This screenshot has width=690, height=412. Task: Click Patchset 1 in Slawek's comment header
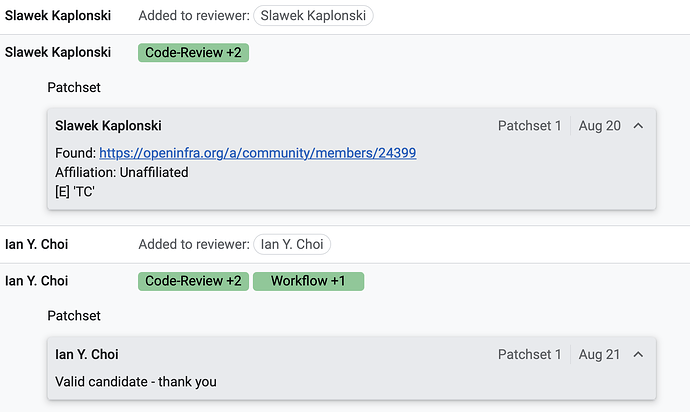click(x=529, y=126)
